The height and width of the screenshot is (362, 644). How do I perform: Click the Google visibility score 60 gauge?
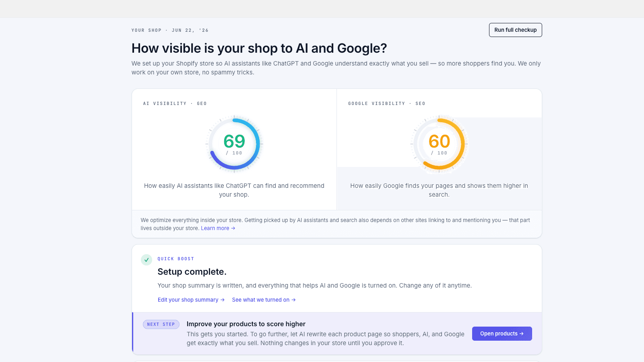click(x=439, y=144)
